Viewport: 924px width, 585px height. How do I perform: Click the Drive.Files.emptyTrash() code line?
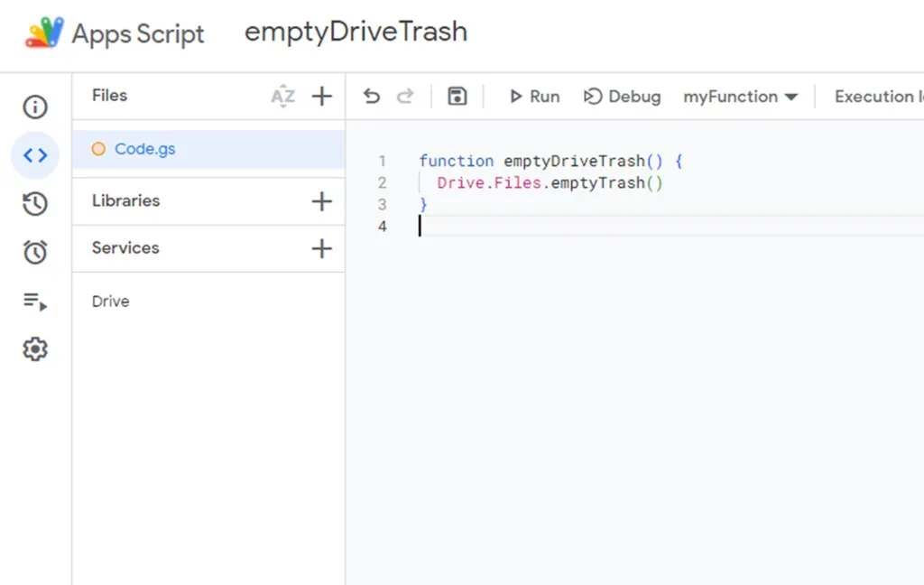click(x=550, y=182)
